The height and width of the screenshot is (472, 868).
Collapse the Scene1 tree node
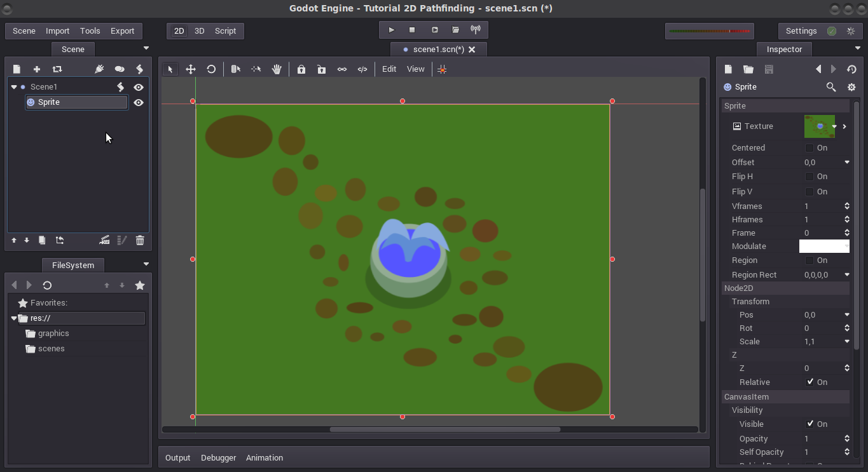pos(14,87)
